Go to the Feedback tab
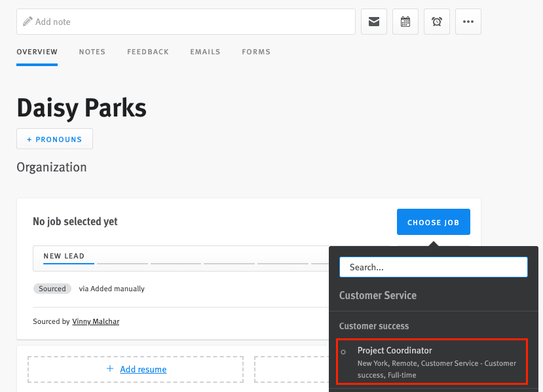This screenshot has width=543, height=392. click(148, 52)
